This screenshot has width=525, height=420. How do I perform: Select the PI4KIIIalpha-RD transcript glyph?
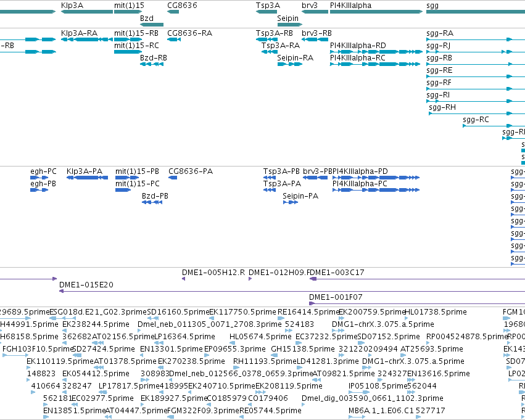pyautogui.click(x=376, y=52)
